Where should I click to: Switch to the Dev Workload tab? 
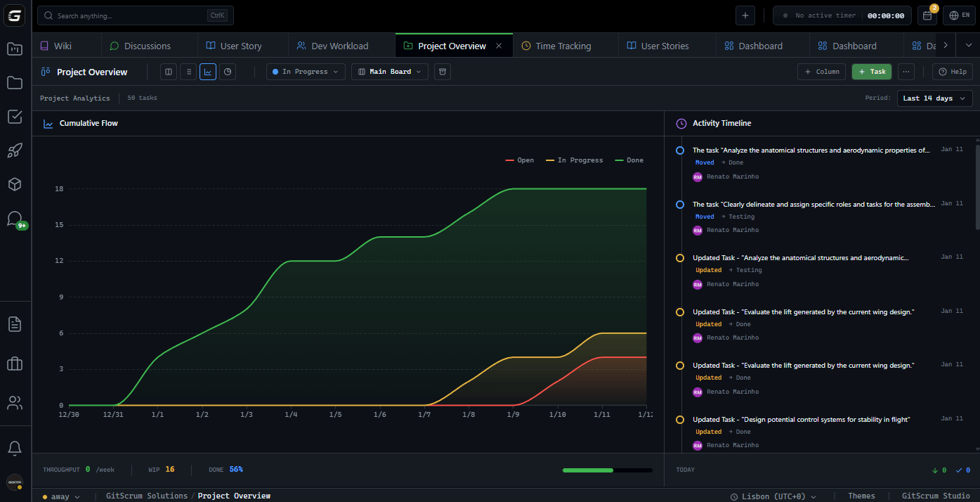[x=339, y=46]
